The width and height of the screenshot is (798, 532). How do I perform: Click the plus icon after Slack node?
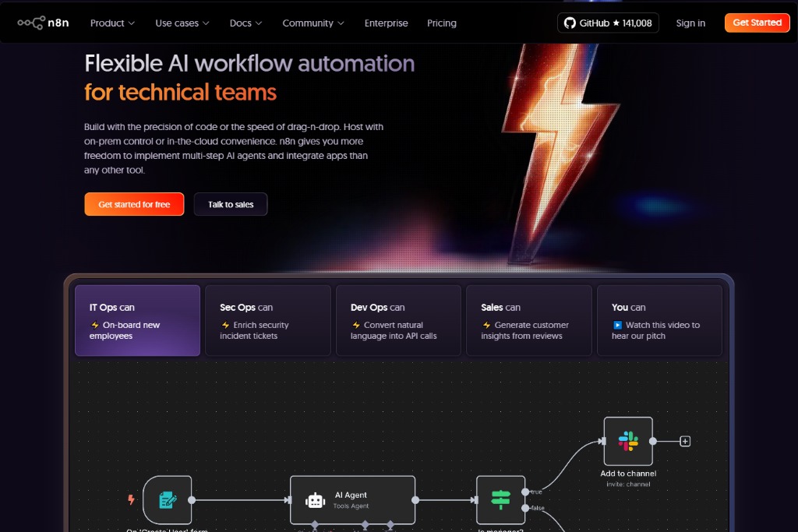[x=685, y=441]
